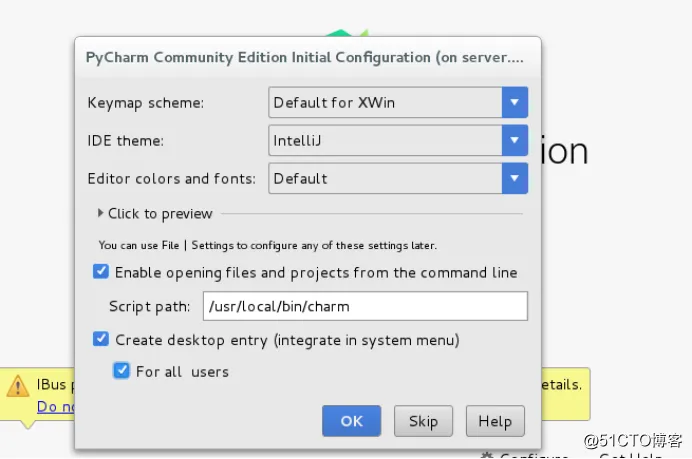This screenshot has height=459, width=692.
Task: Click the preview disclosure triangle icon
Action: [100, 213]
